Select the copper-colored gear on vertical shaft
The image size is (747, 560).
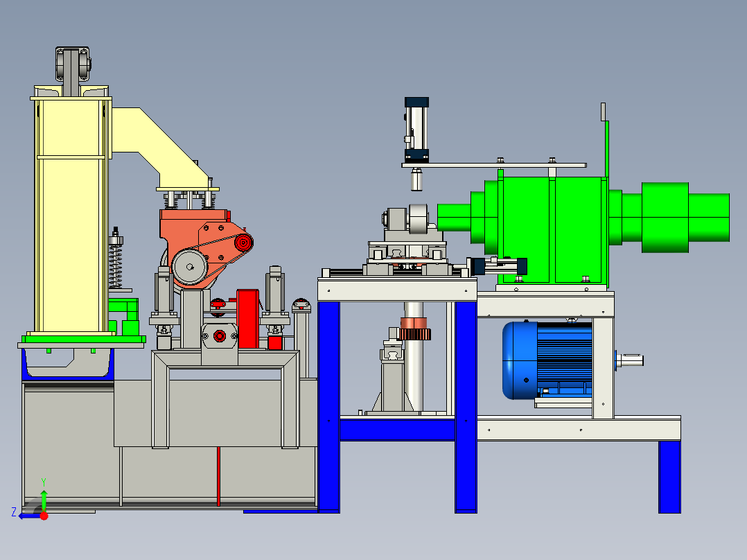pos(414,329)
